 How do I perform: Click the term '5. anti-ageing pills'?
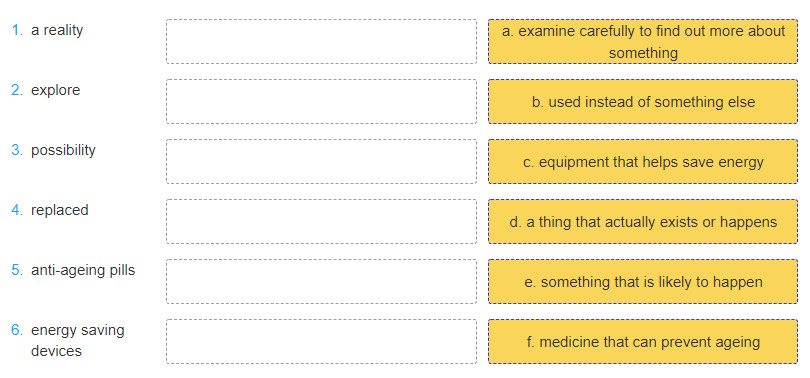click(73, 270)
